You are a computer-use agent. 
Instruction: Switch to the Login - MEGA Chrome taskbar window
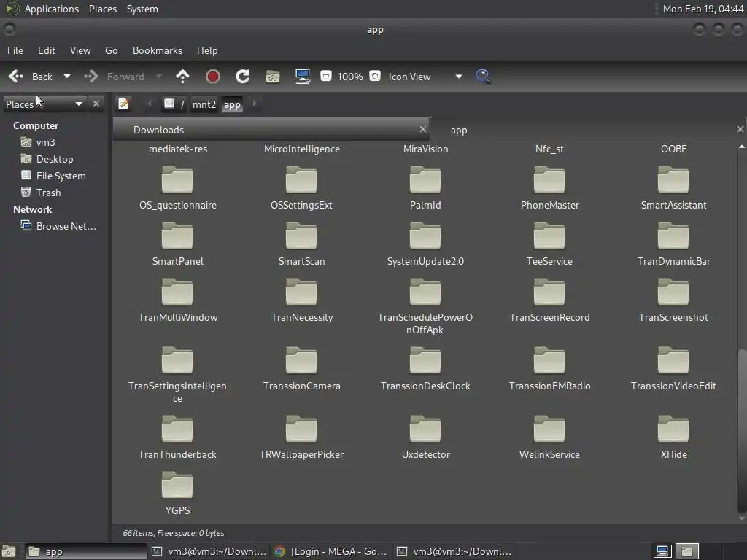(x=330, y=551)
